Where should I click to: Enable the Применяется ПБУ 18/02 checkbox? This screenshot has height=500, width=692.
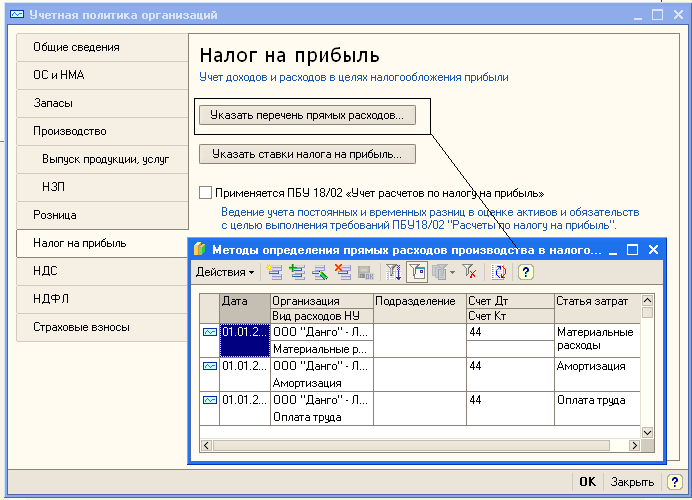pos(206,193)
